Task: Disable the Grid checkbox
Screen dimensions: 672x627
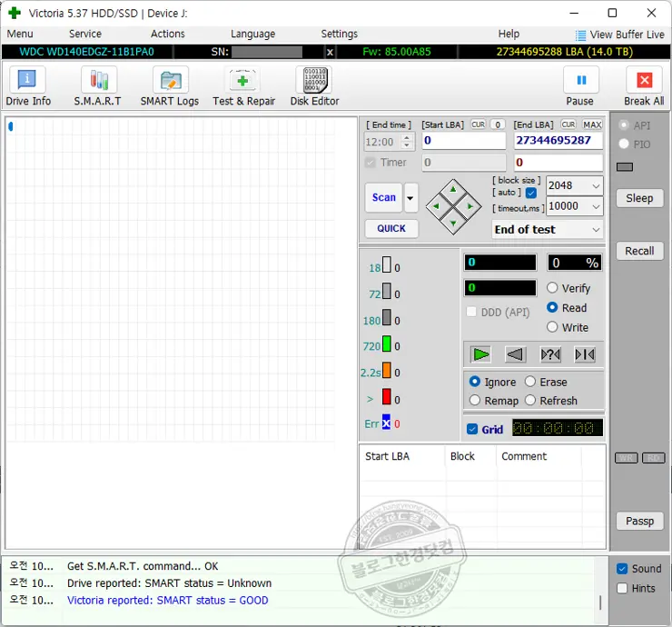Action: 471,430
